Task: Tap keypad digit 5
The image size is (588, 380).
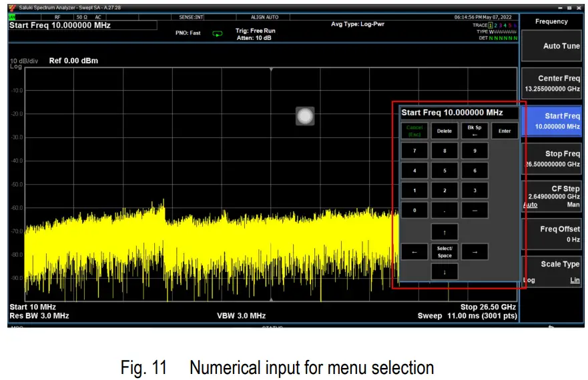Action: click(x=445, y=171)
